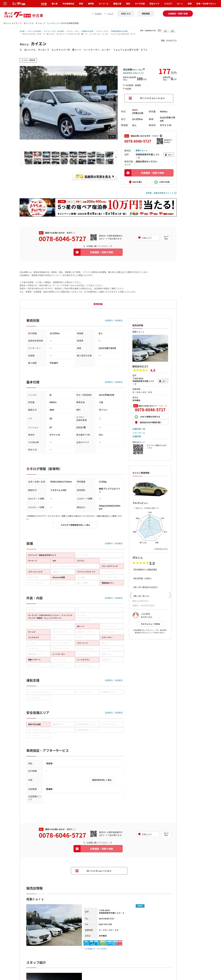This screenshot has height=980, width=221.
Task: Switch the site language to English
Action: pyautogui.click(x=98, y=14)
